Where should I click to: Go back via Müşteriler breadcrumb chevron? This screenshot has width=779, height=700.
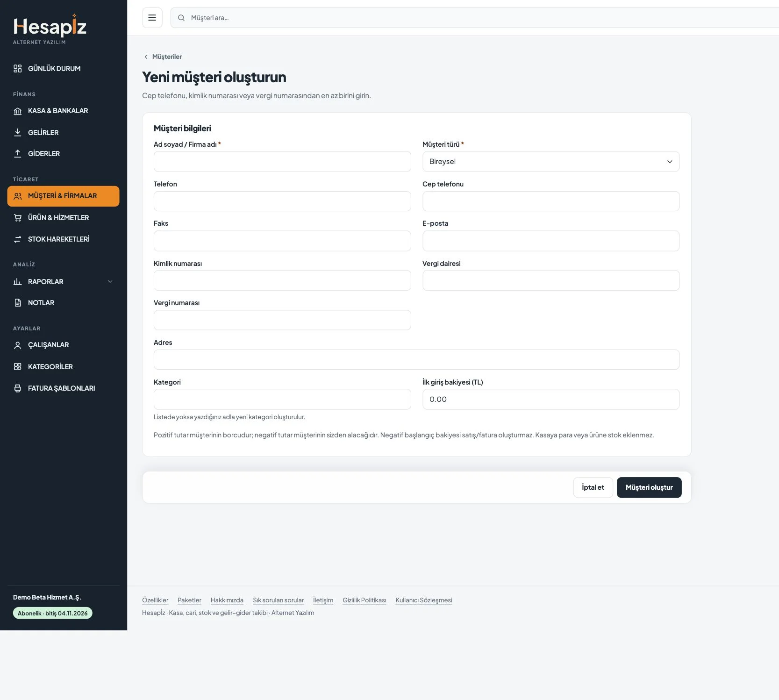click(146, 57)
